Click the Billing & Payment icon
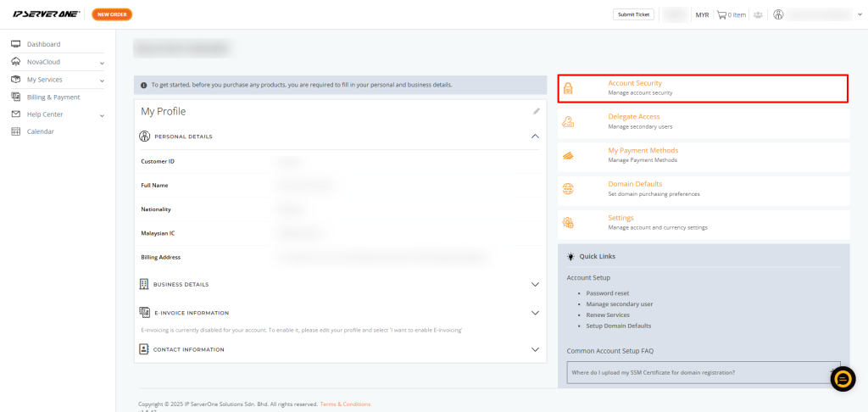The height and width of the screenshot is (412, 868). tap(16, 97)
